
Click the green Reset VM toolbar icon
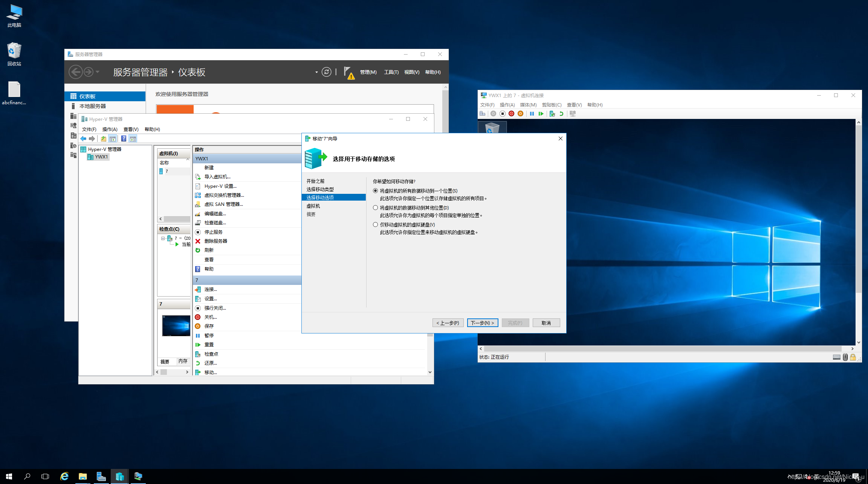(x=541, y=114)
